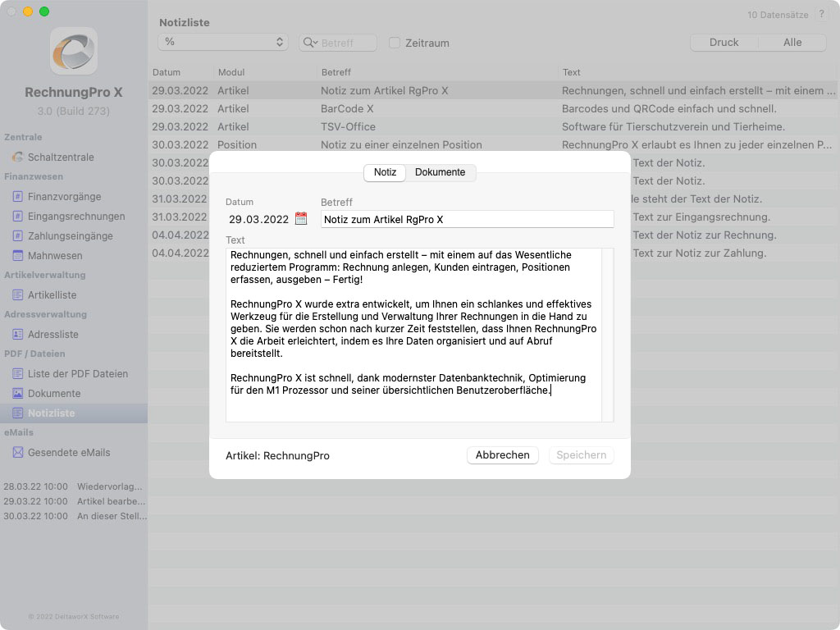
Task: Click the note text area scrollbar
Action: tap(607, 335)
